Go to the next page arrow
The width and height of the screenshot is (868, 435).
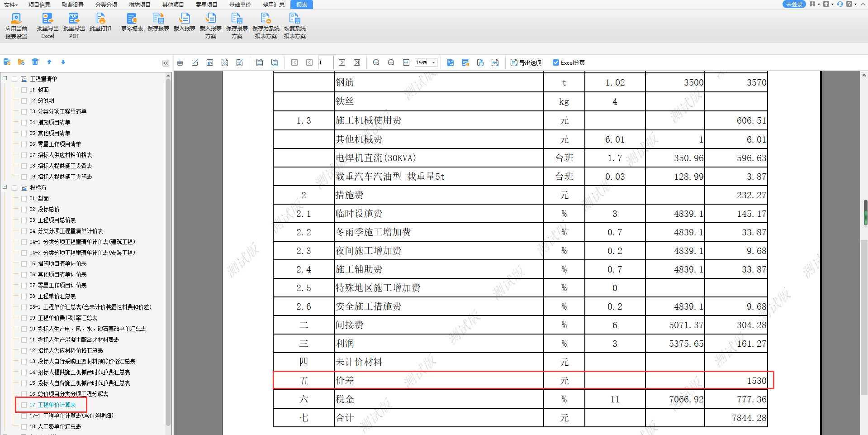point(342,62)
